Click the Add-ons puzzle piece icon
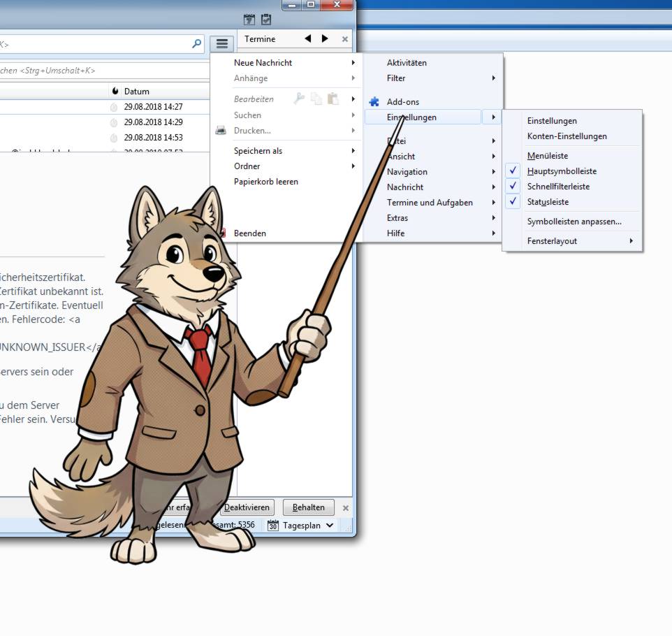This screenshot has width=672, height=636. 374,102
